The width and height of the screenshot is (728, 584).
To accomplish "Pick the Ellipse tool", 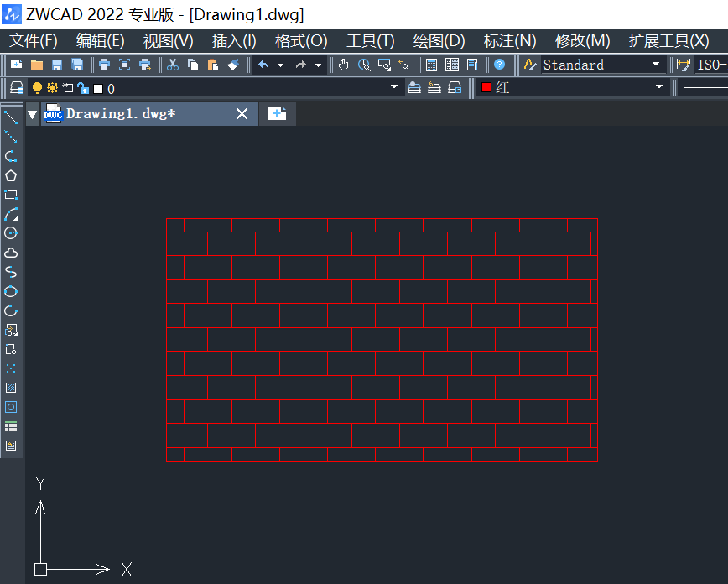I will click(11, 291).
